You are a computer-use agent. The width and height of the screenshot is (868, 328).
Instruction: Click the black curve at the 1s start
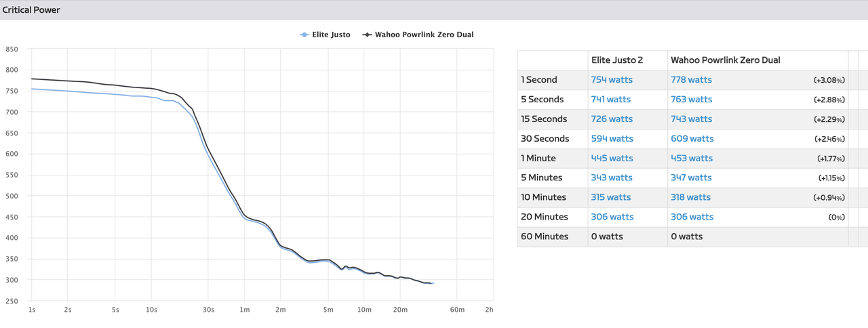click(32, 79)
